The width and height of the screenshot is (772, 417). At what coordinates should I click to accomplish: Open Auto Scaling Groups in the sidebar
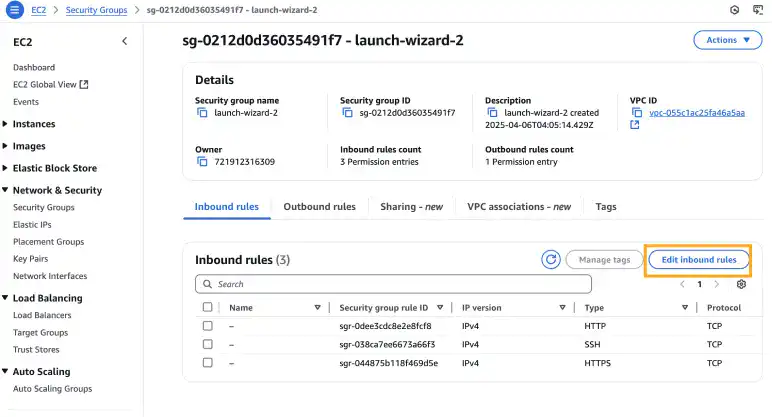pyautogui.click(x=52, y=389)
